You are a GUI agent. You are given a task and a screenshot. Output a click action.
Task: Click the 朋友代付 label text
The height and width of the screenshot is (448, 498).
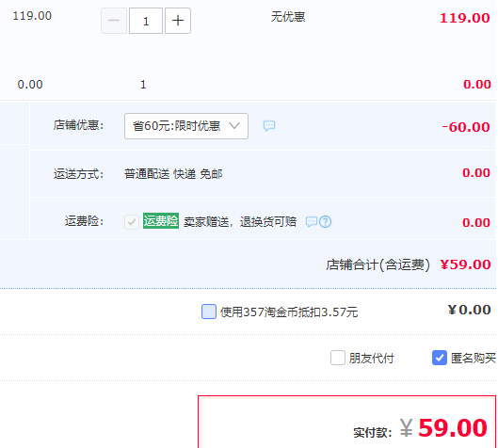click(x=371, y=359)
